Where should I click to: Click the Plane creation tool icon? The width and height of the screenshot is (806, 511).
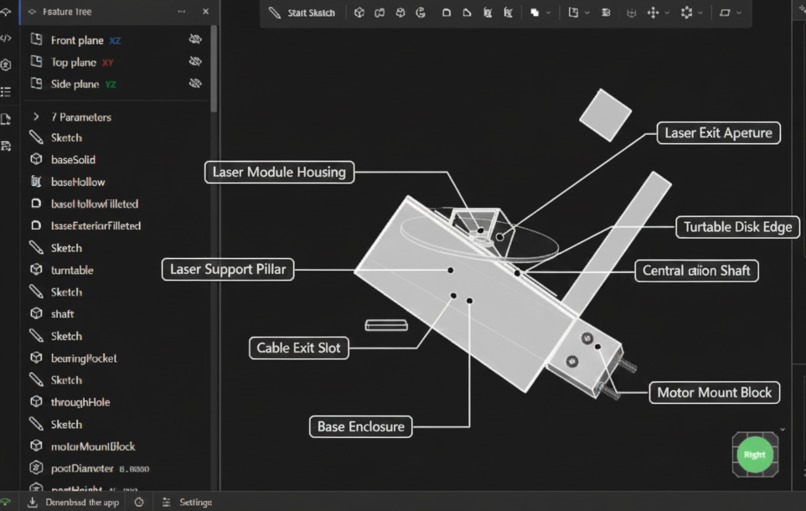[573, 12]
